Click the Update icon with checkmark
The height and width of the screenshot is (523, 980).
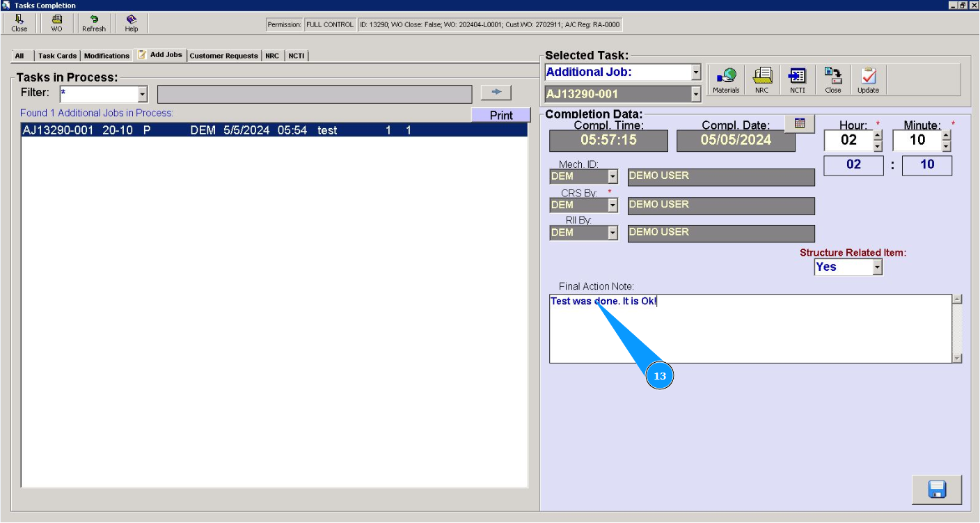click(x=869, y=80)
